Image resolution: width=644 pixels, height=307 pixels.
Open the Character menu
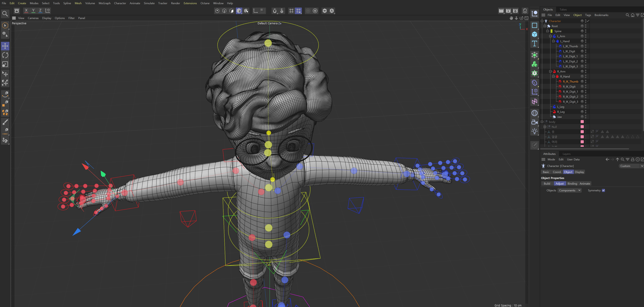click(120, 3)
